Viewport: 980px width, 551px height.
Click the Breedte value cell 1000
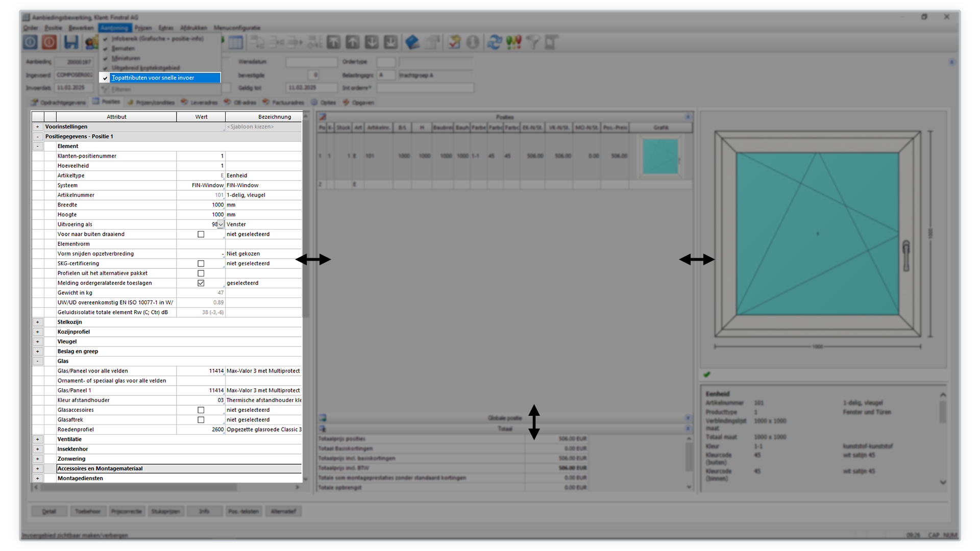pos(201,205)
